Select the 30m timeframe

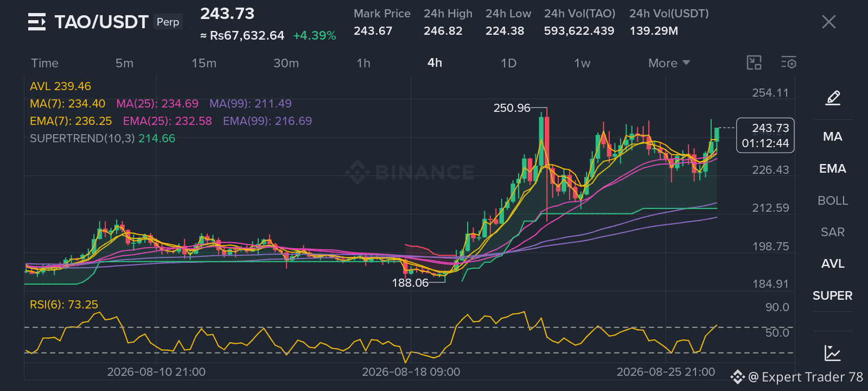point(286,63)
